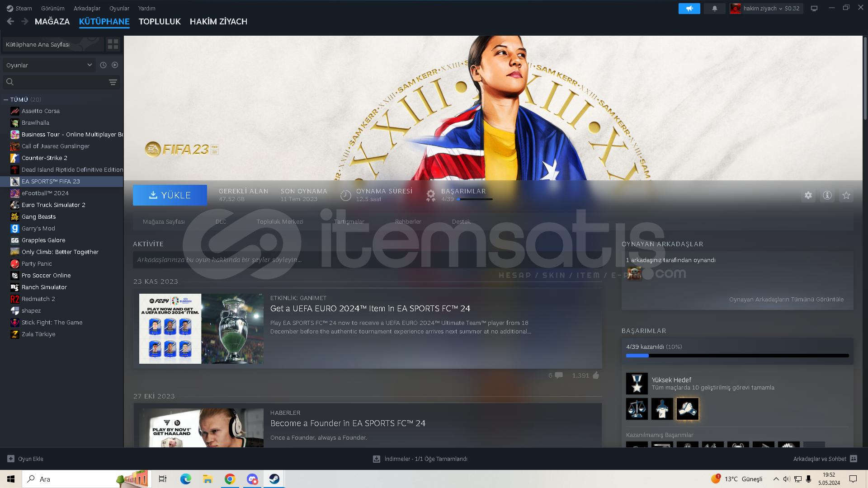The width and height of the screenshot is (868, 488).
Task: Click the highlighted handshake achievement icon
Action: coord(688,409)
